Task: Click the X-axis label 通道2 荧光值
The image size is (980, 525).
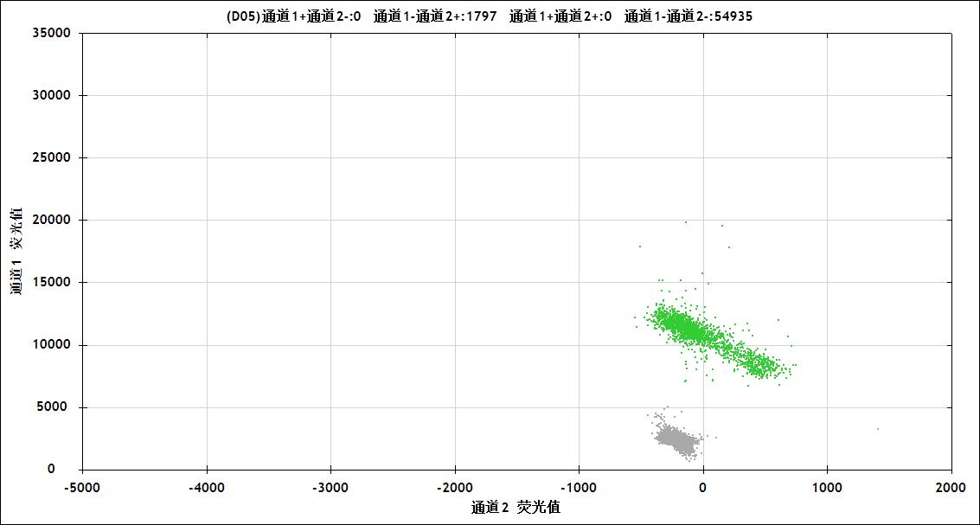Action: tap(516, 508)
